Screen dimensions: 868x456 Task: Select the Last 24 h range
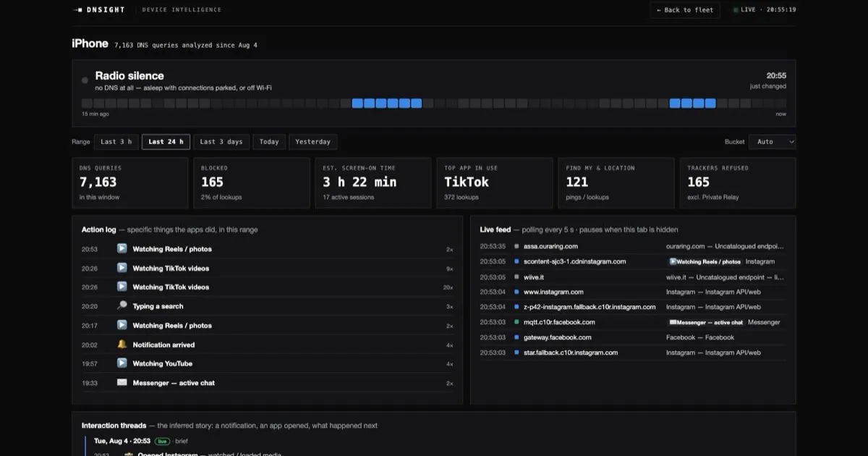[x=166, y=142]
